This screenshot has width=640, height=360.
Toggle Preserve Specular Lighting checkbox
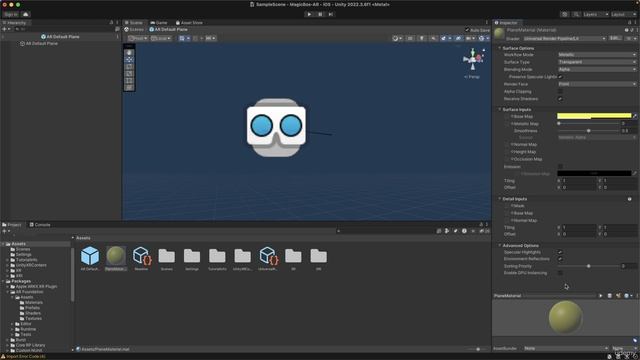[x=560, y=77]
